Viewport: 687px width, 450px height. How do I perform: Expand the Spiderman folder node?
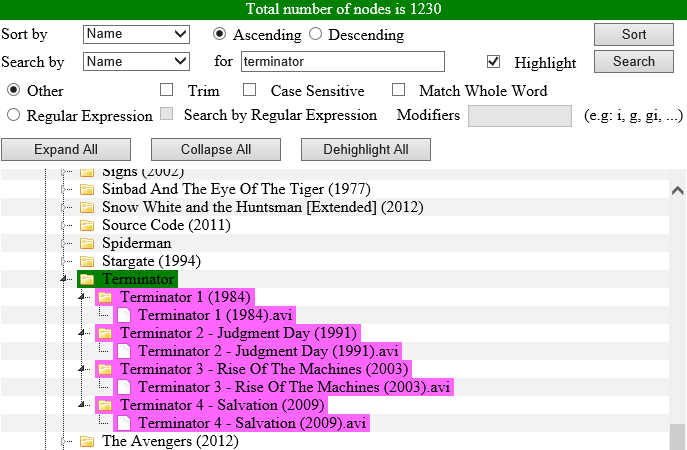pos(64,243)
